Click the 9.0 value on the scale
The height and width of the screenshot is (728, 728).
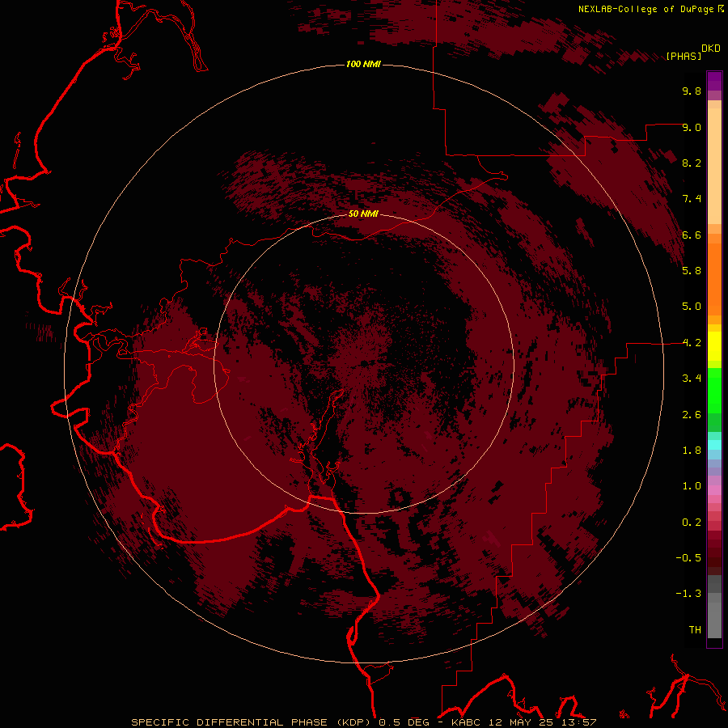pos(692,127)
